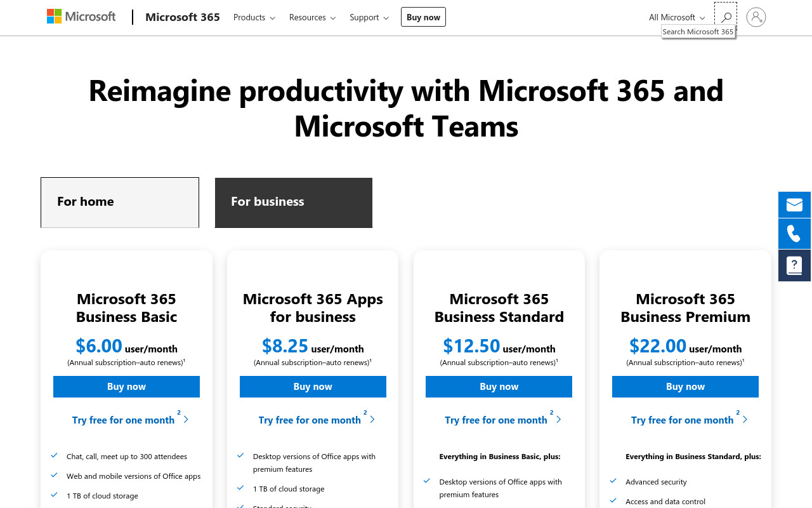Screen dimensions: 812x508
Task: Switch to the For home tab
Action: 120,202
